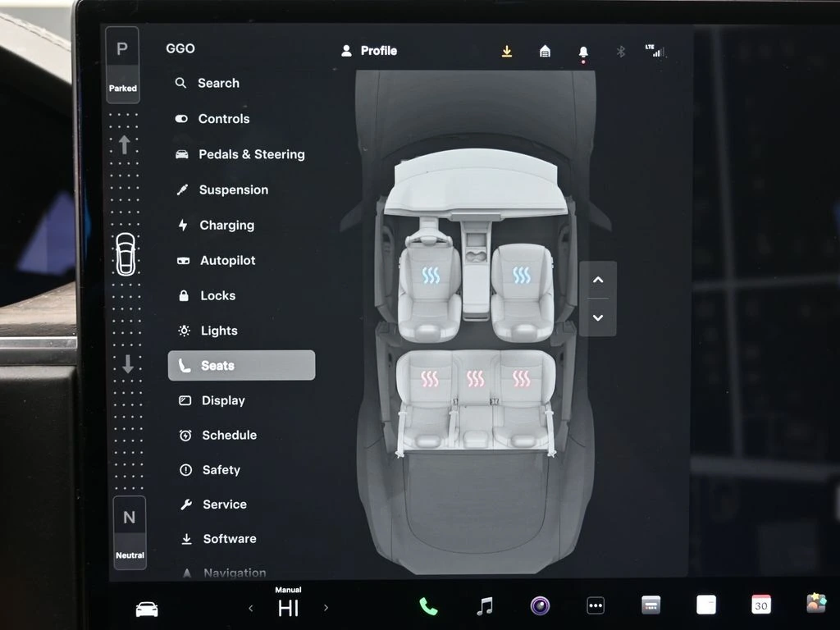Open the Profile button
840x630 pixels.
(x=369, y=51)
